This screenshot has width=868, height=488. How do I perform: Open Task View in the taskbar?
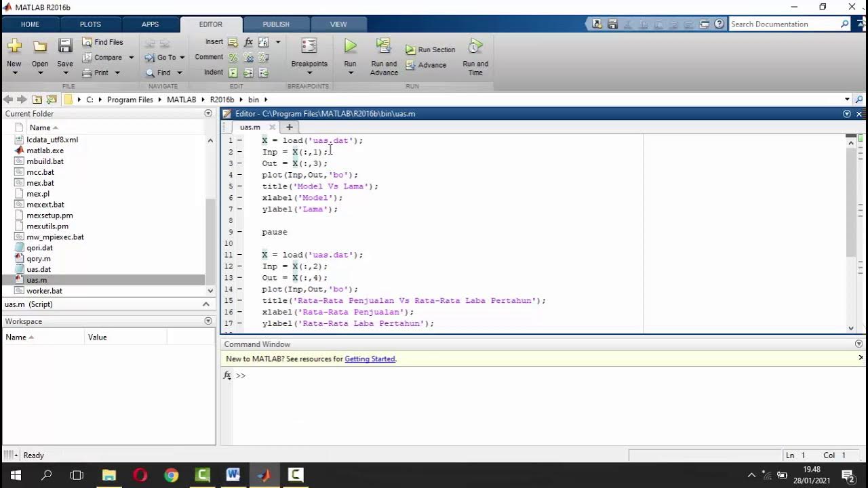77,475
